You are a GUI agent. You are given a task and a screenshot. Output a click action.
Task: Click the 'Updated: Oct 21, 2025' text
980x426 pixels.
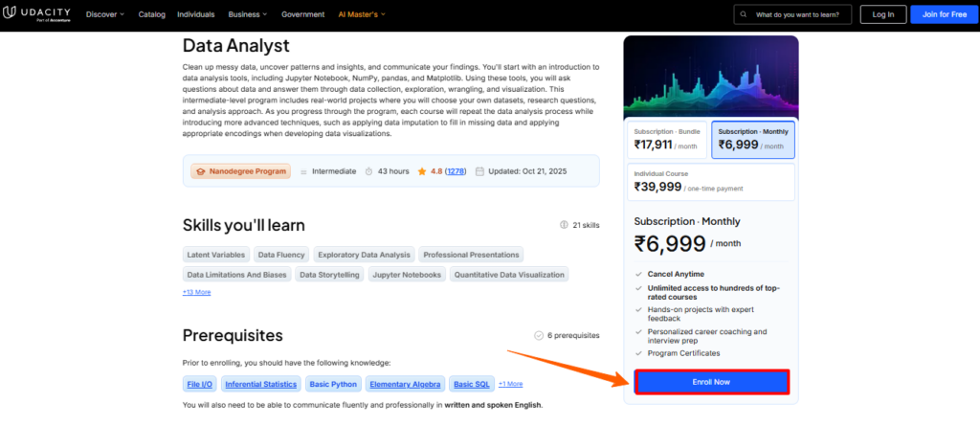[x=527, y=171]
